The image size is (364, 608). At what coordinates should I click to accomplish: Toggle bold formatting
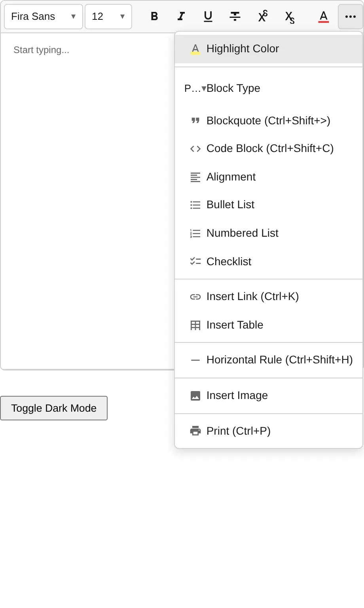(x=154, y=16)
